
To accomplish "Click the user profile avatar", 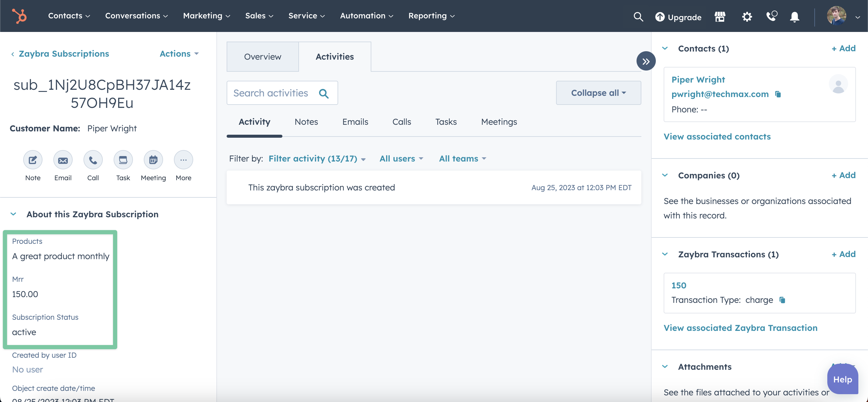I will (x=836, y=16).
